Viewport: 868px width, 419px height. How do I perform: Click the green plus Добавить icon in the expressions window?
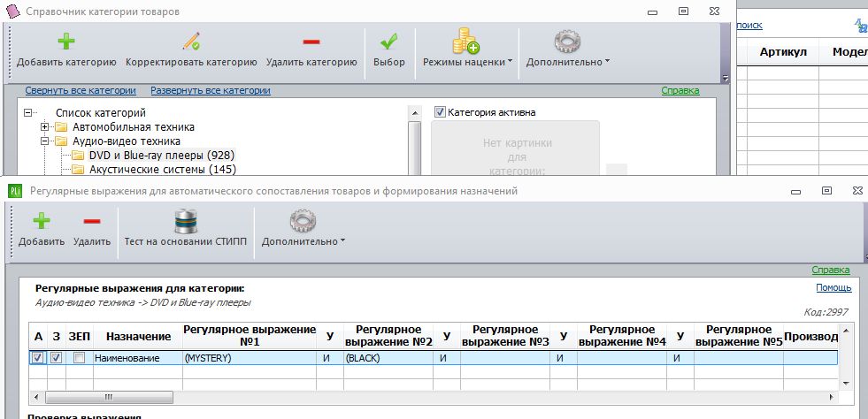tap(42, 221)
